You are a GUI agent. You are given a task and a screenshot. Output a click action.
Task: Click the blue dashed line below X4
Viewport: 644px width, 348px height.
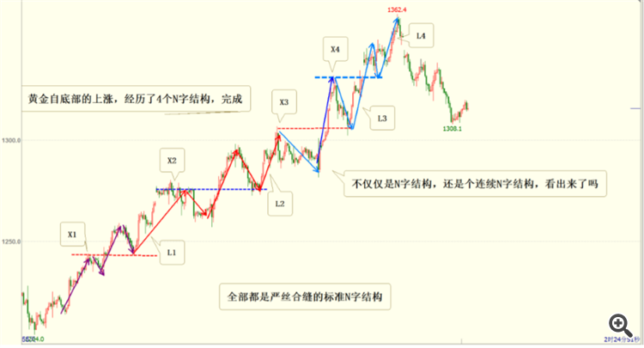(349, 77)
